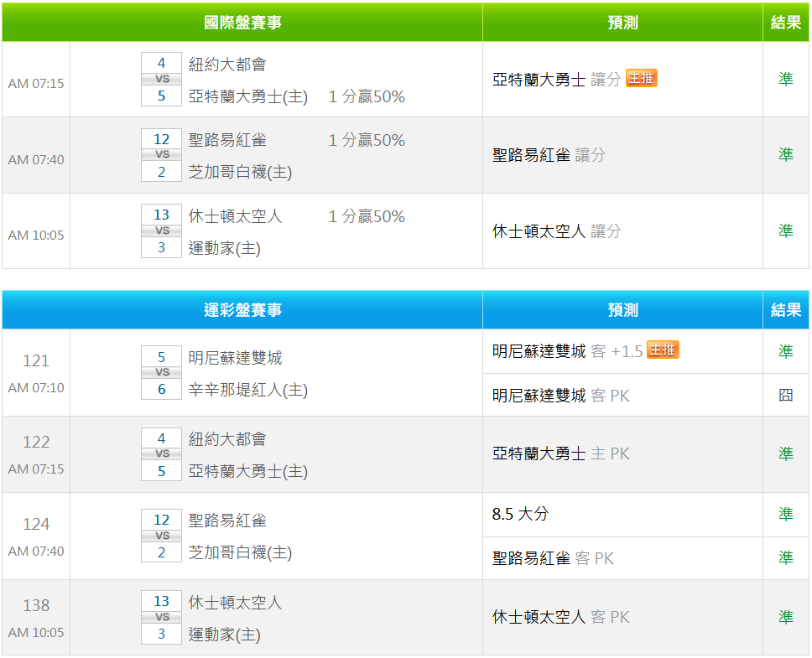Click 預測 header in the green table
The height and width of the screenshot is (658, 812).
[622, 23]
